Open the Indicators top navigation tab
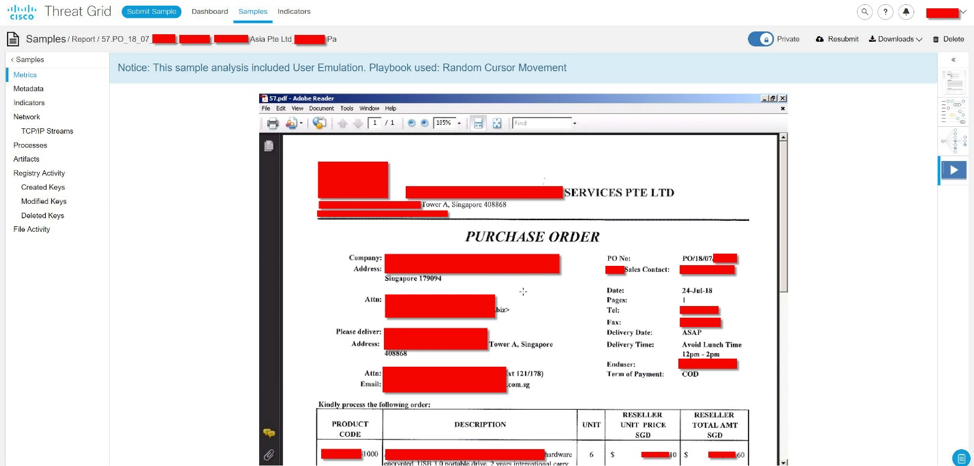This screenshot has height=466, width=974. pos(294,12)
